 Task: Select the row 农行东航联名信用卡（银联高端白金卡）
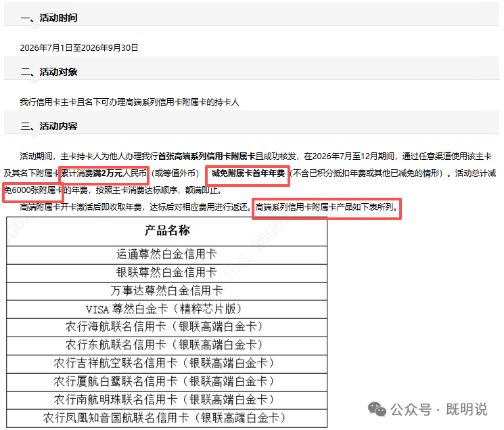[167, 345]
